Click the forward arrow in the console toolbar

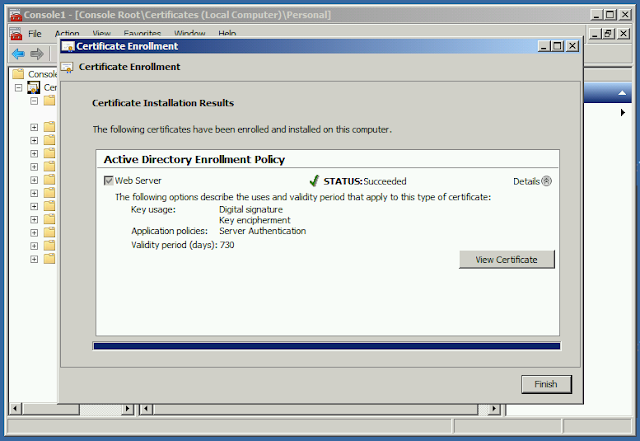pyautogui.click(x=37, y=54)
